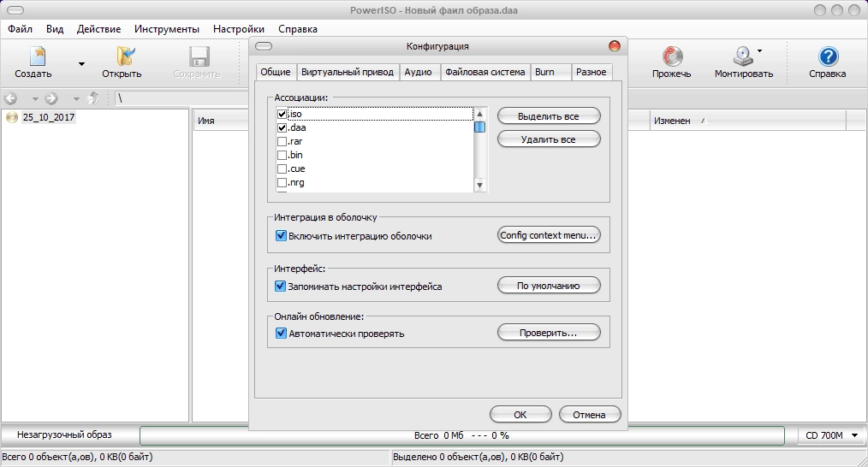
Task: Check the .rar association checkbox
Action: tap(282, 142)
